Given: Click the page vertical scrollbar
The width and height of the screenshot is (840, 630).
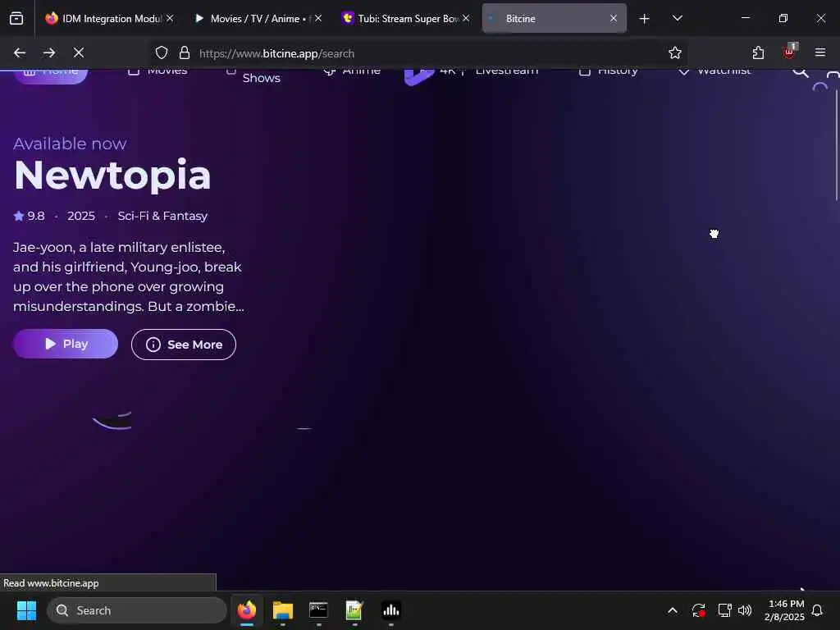Looking at the screenshot, I should [836, 144].
